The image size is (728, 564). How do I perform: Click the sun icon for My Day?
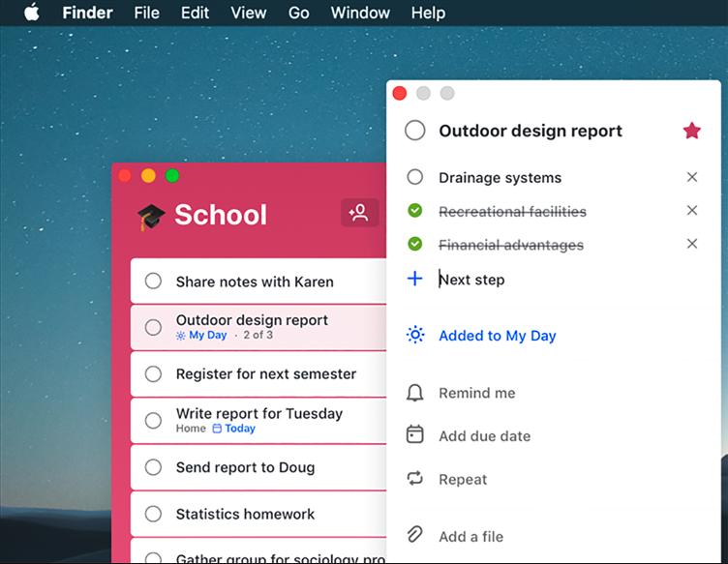click(415, 335)
